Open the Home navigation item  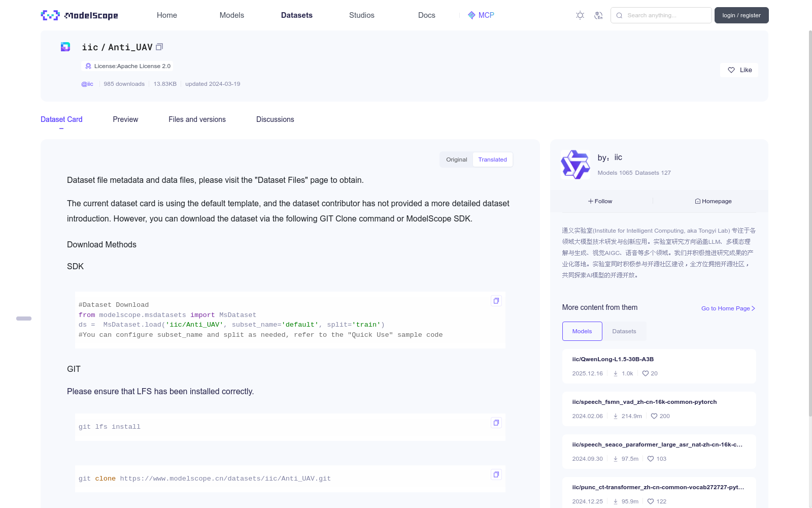[167, 15]
